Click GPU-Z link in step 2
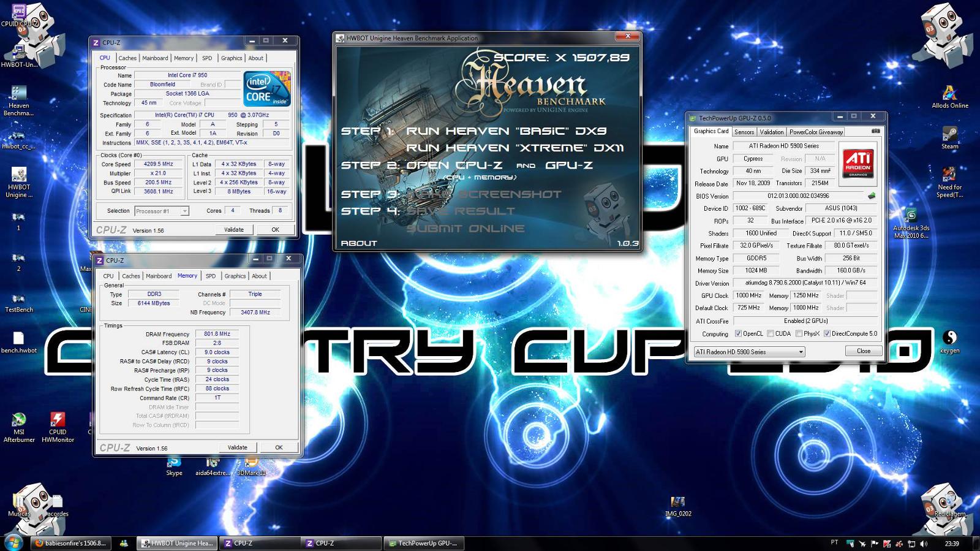This screenshot has width=980, height=551. 569,165
